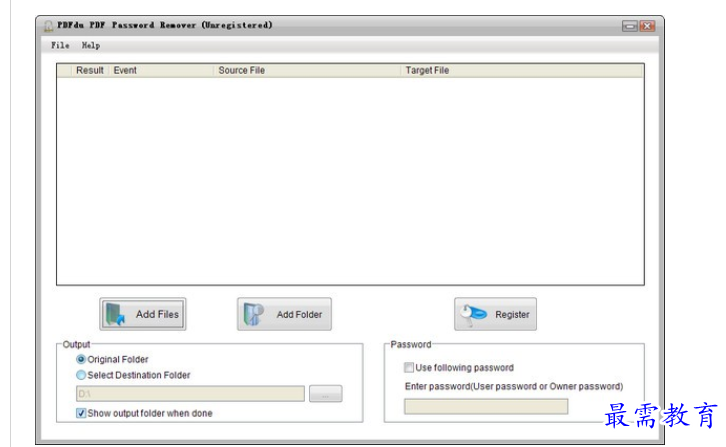The height and width of the screenshot is (447, 726).
Task: Click the Add Files button
Action: tap(143, 314)
